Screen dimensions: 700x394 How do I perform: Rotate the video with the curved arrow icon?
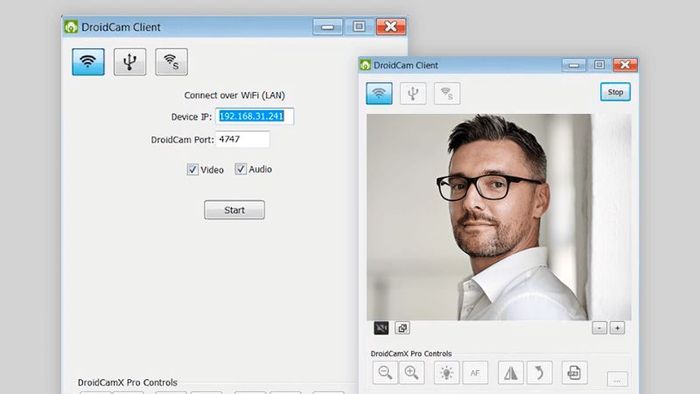click(539, 373)
